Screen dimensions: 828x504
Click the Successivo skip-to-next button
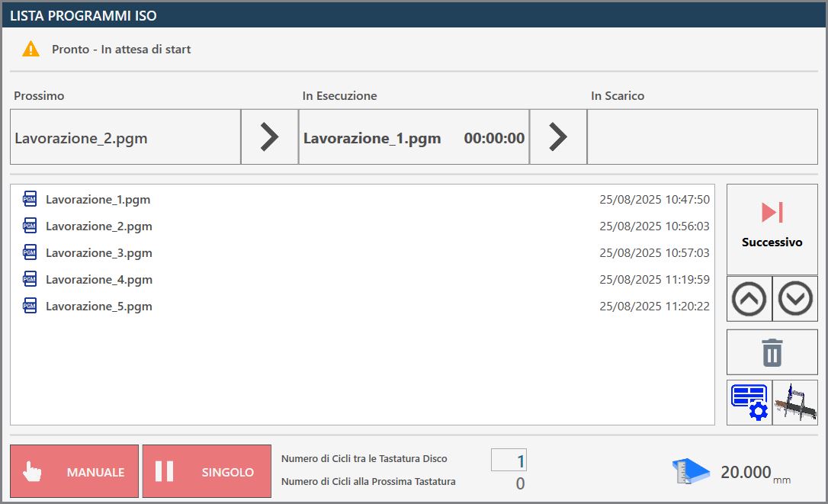click(772, 229)
